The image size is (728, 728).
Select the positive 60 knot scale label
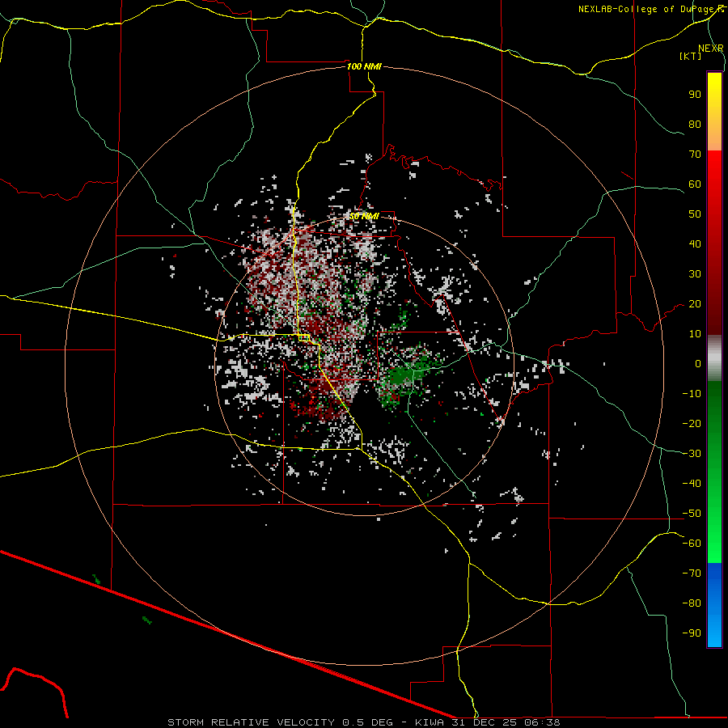[x=695, y=184]
